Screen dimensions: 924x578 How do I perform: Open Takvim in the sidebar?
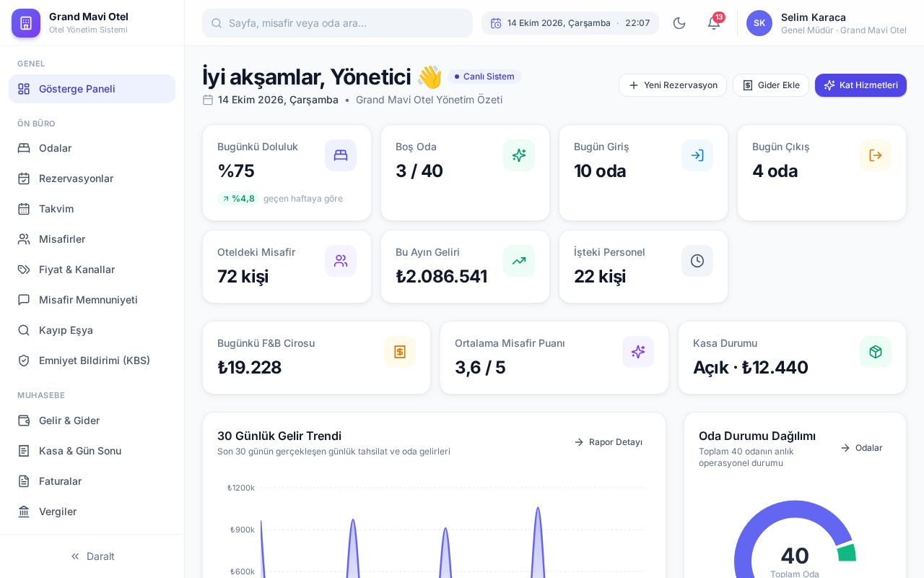(x=92, y=209)
